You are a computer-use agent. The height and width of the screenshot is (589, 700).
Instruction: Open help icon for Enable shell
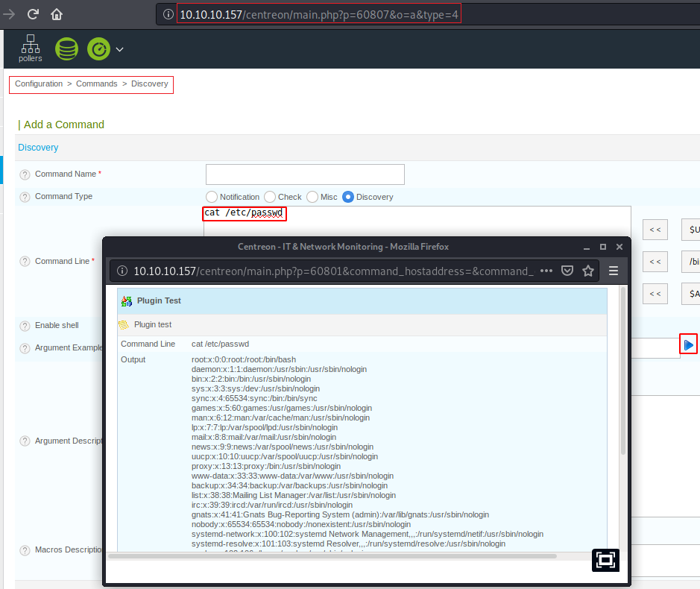point(25,326)
